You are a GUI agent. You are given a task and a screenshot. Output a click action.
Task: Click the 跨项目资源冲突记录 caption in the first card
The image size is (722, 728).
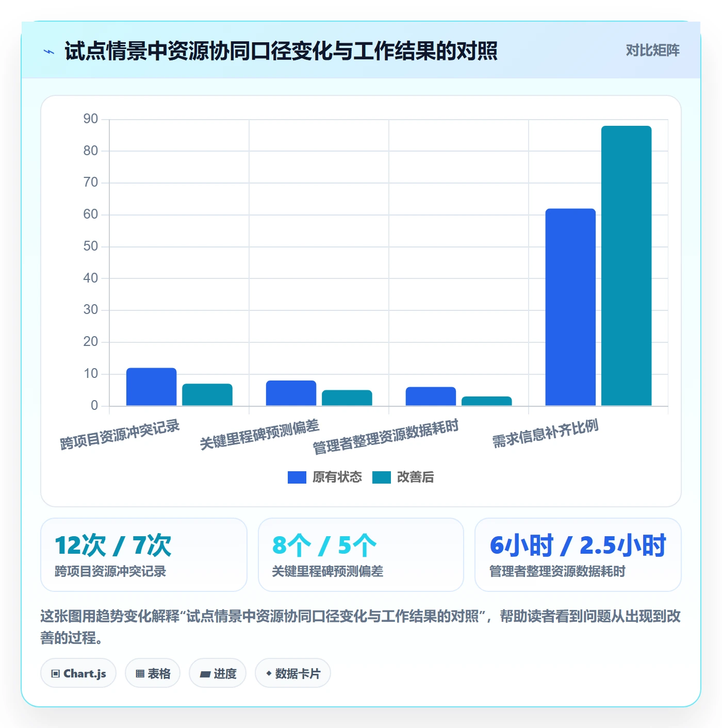[110, 571]
